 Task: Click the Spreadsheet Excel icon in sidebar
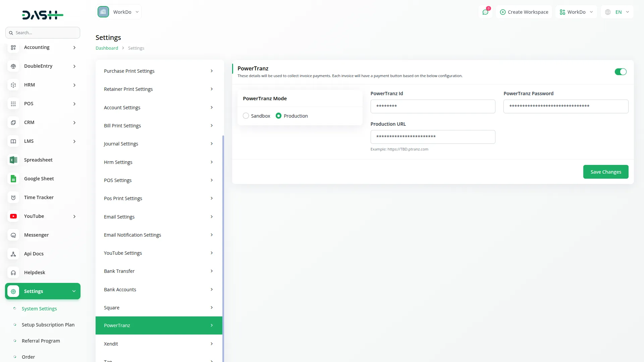pos(13,160)
